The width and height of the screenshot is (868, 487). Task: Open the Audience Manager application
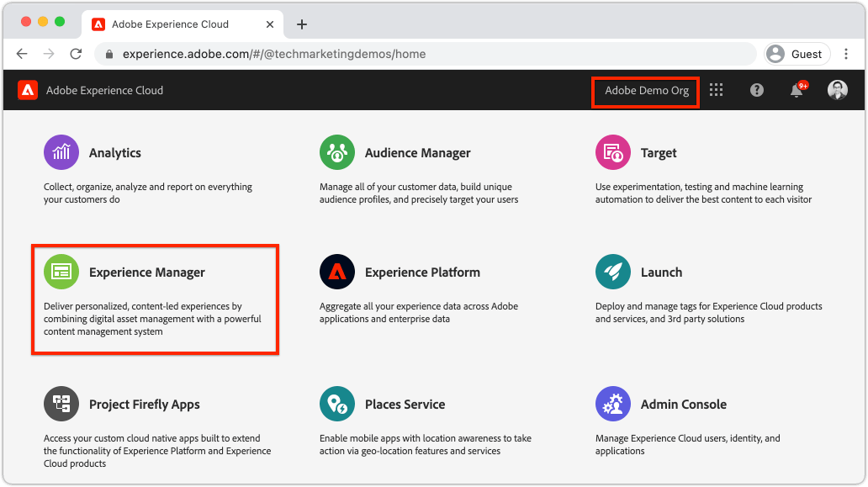click(x=415, y=153)
